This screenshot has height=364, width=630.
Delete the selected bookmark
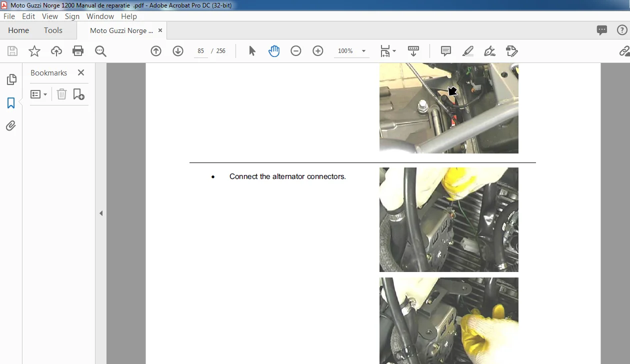(x=61, y=94)
